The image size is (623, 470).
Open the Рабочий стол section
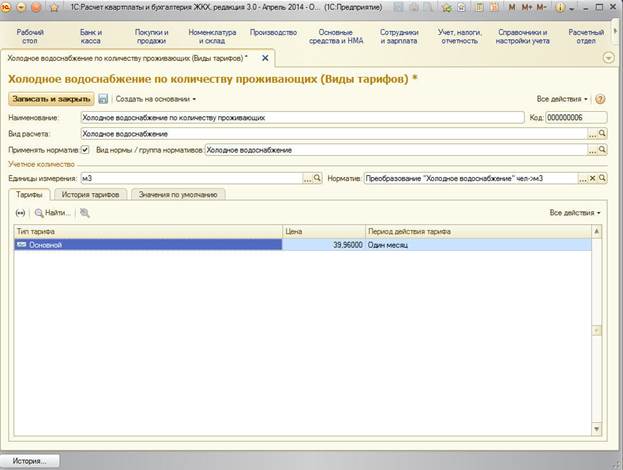[30, 37]
